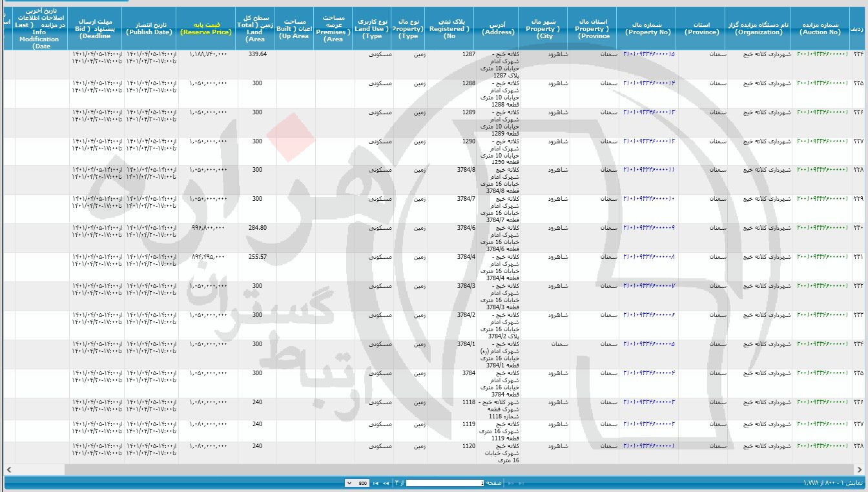The width and height of the screenshot is (868, 492).
Task: Sort by Province column header
Action: [x=702, y=28]
